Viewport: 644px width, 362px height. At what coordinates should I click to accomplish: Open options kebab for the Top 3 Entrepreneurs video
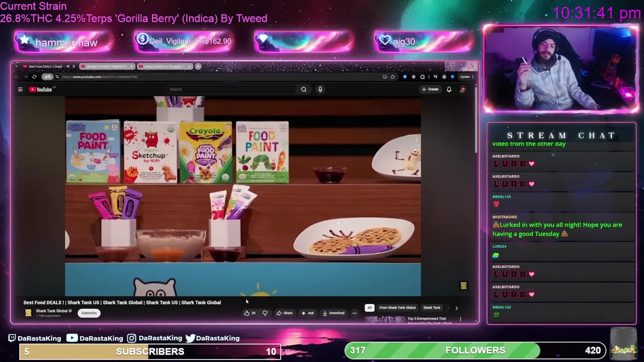pyautogui.click(x=460, y=319)
